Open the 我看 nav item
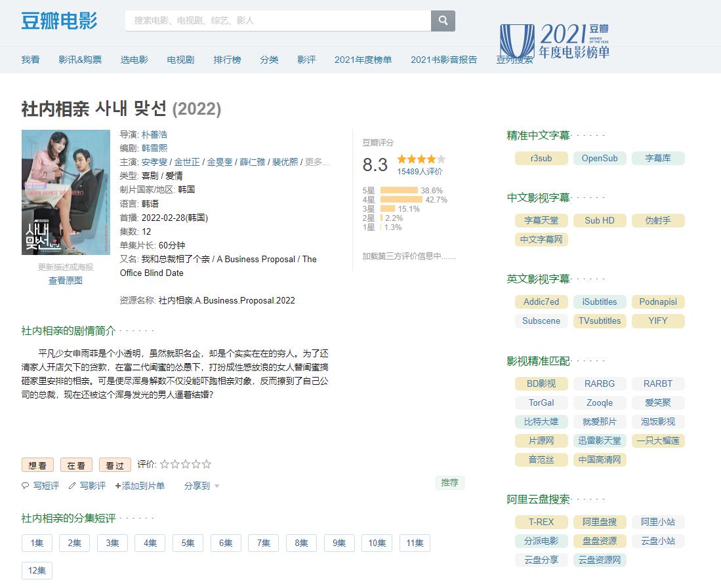The image size is (721, 588). pos(30,60)
